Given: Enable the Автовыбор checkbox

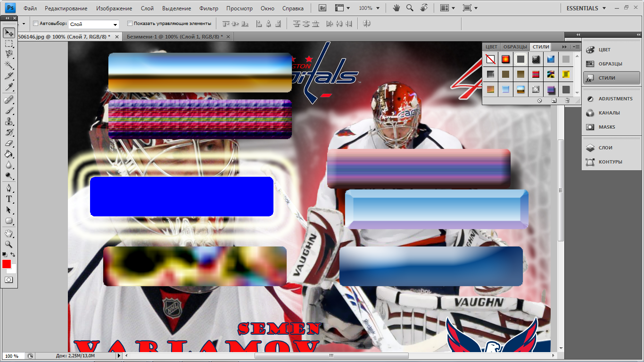Looking at the screenshot, I should [x=35, y=24].
